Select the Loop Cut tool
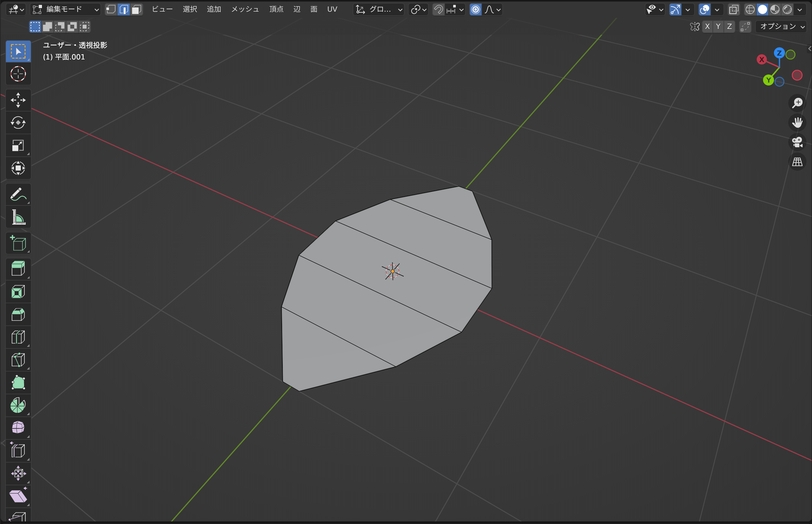The height and width of the screenshot is (524, 812). 18,337
